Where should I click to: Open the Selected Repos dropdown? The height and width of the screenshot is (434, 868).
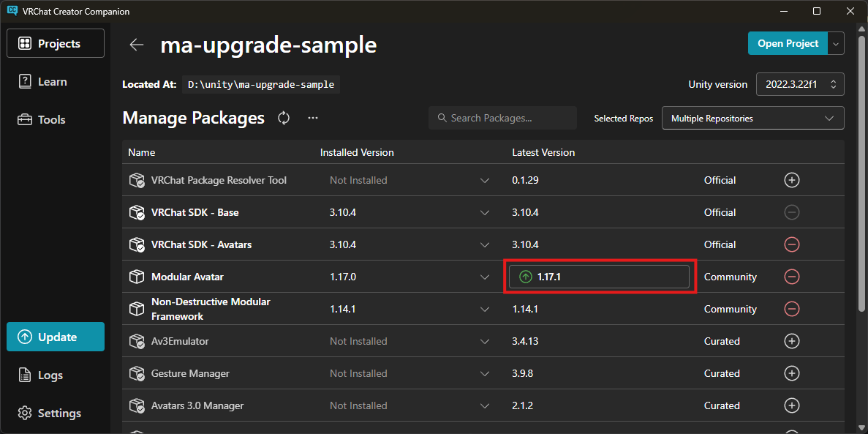click(x=753, y=118)
